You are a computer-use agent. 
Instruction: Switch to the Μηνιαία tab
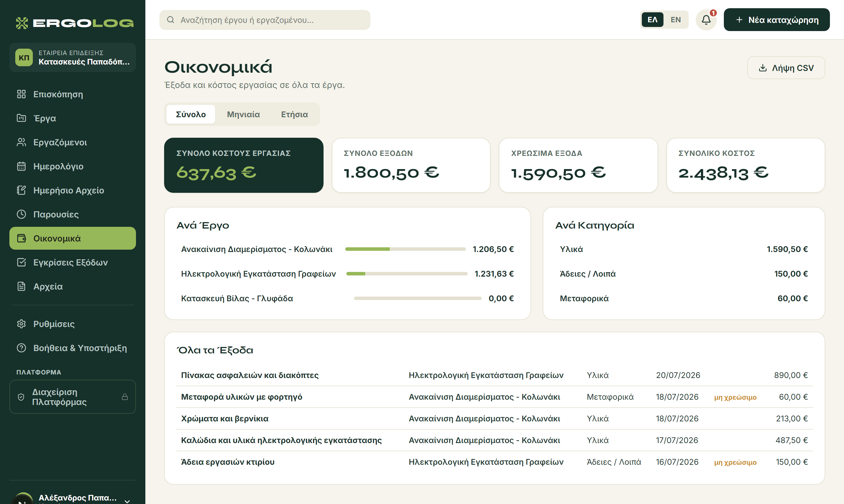(243, 115)
